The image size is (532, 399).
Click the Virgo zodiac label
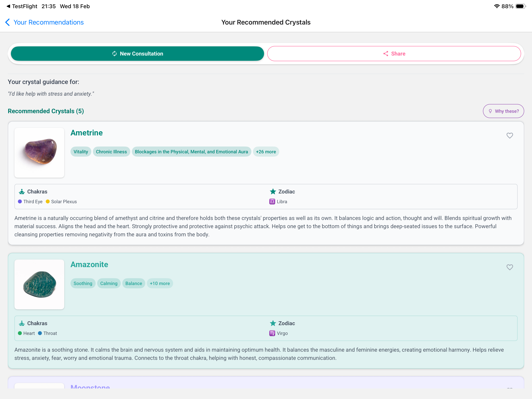(x=282, y=333)
